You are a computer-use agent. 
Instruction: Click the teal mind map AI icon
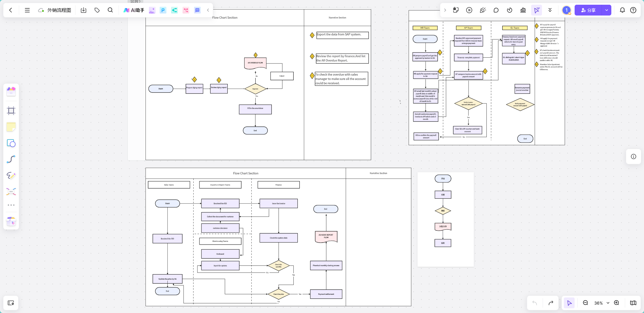coord(174,10)
